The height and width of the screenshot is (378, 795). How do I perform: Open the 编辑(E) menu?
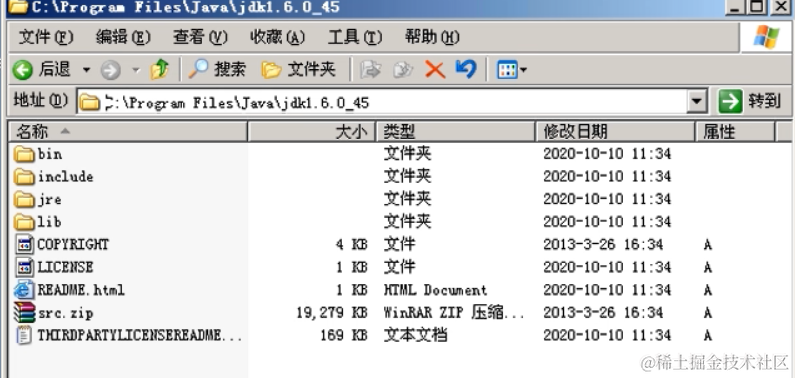[x=123, y=37]
